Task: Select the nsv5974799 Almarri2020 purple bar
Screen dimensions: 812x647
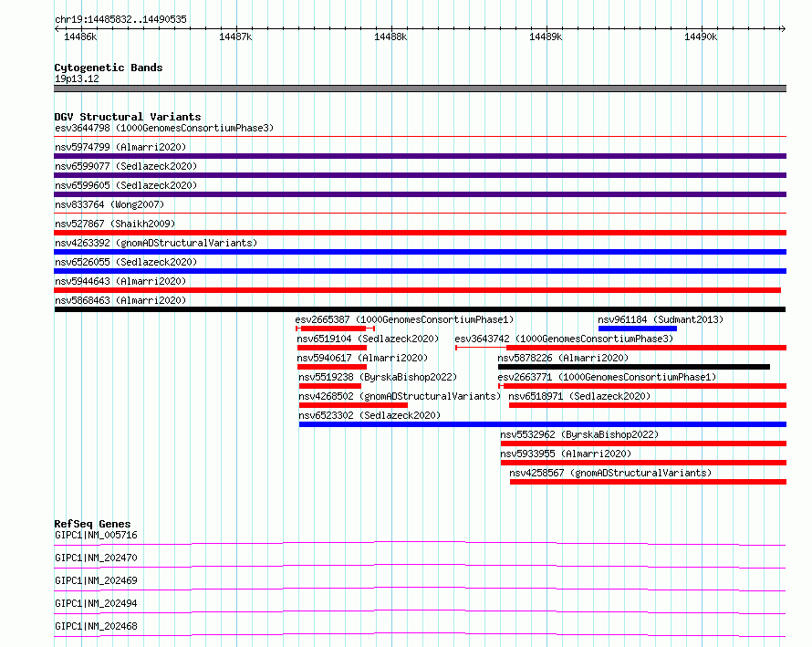Action: [x=420, y=156]
